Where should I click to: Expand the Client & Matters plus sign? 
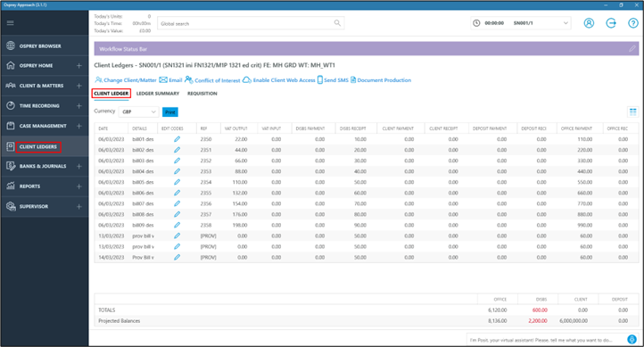[x=78, y=86]
